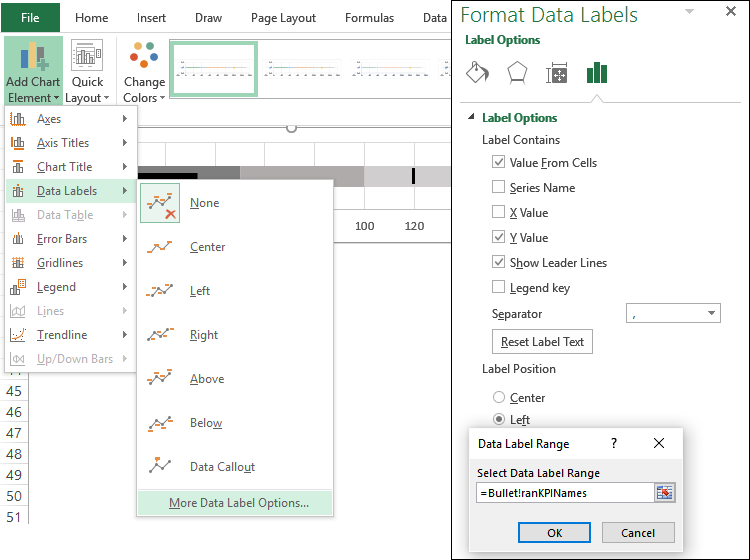Click the Data Labels menu icon
Image resolution: width=750 pixels, height=560 pixels.
click(x=18, y=191)
